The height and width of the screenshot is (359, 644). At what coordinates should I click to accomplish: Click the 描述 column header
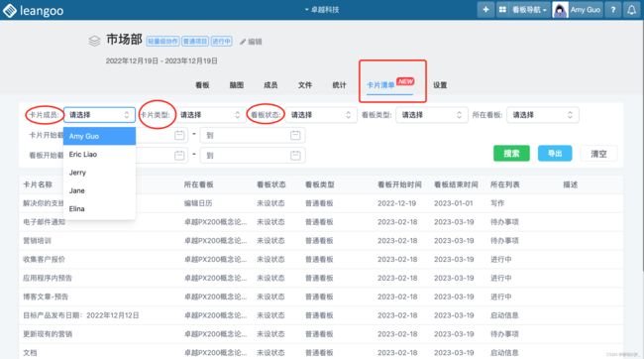pyautogui.click(x=571, y=184)
